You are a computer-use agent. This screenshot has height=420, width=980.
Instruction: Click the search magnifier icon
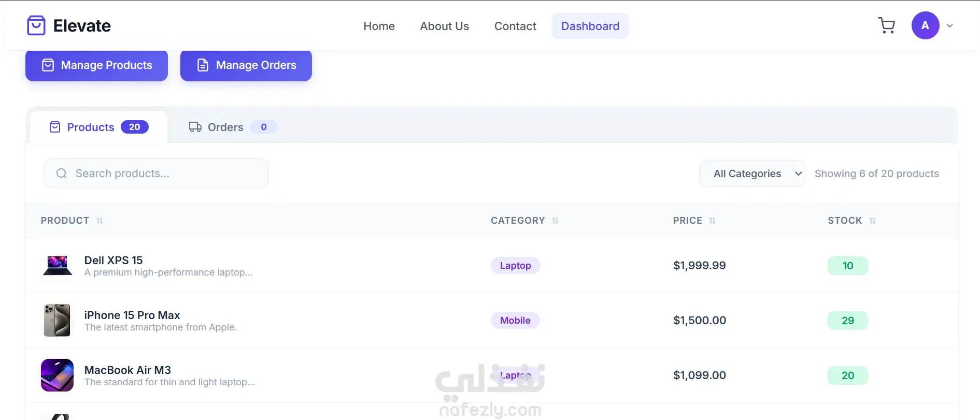(62, 173)
